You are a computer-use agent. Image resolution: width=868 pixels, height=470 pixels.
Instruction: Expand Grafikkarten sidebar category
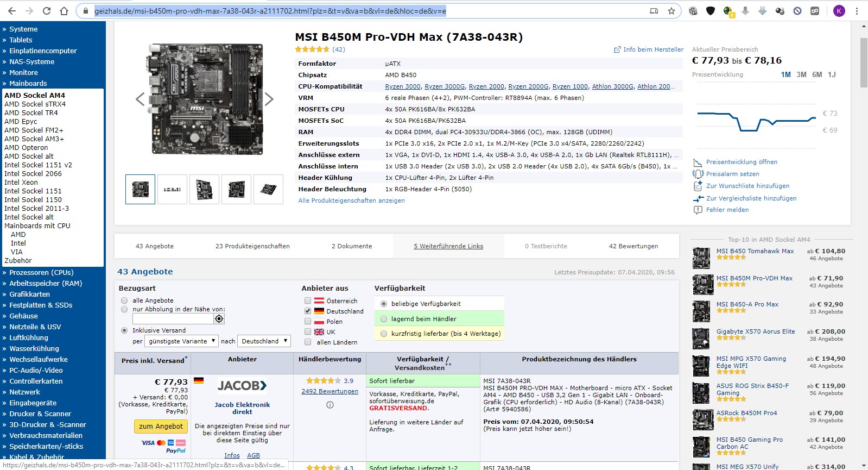coord(29,294)
